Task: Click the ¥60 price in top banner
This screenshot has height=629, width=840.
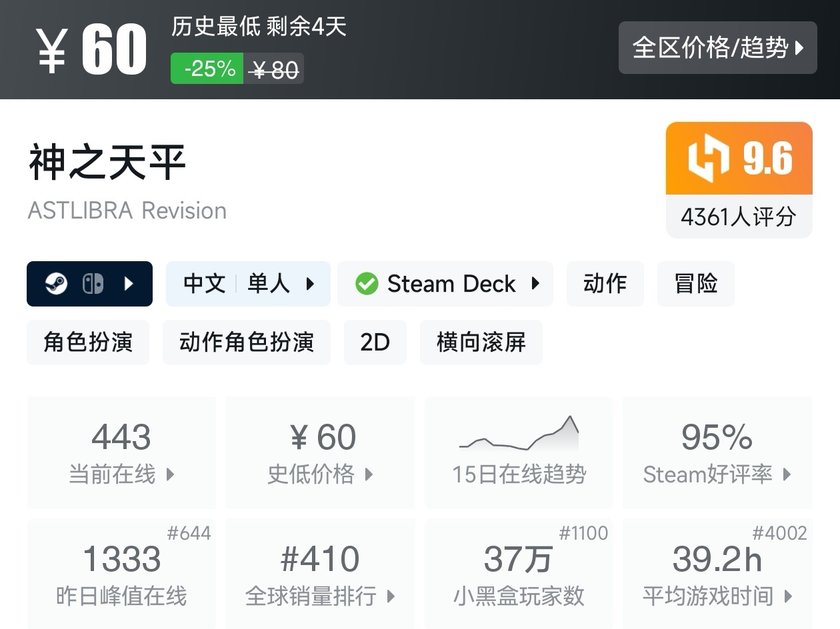Action: [91, 51]
